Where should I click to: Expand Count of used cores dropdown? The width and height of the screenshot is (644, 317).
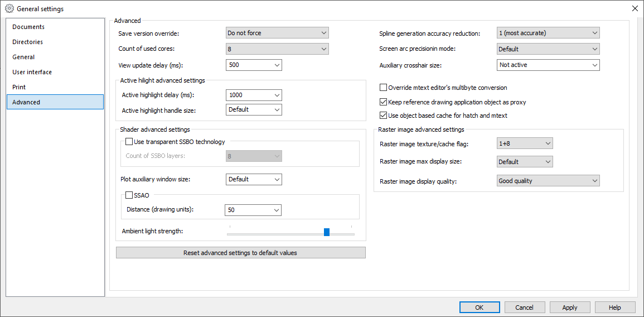[277, 49]
